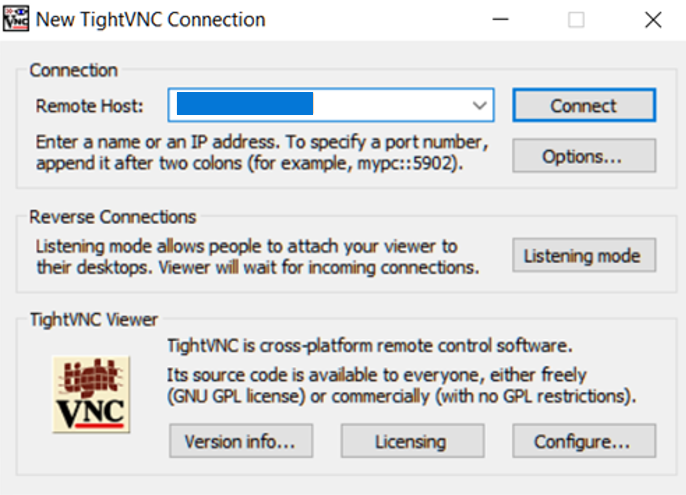This screenshot has height=495, width=686.
Task: Start Listening mode for reverse connections
Action: point(584,256)
